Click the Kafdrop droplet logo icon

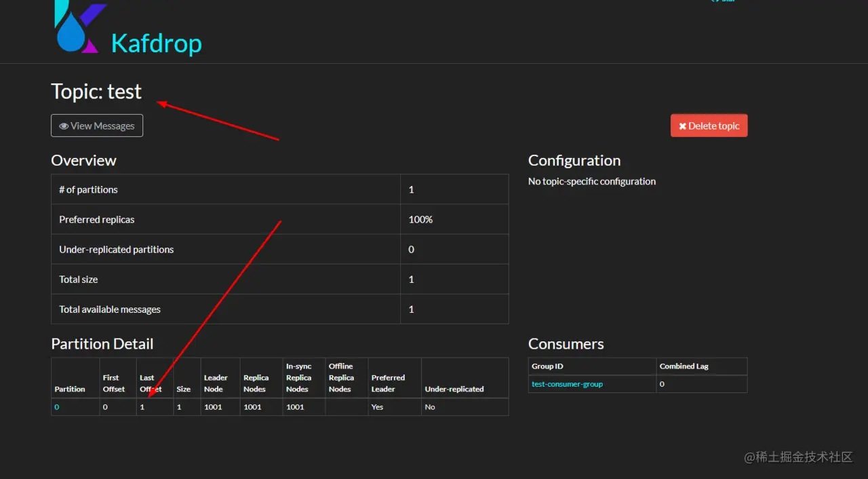(x=80, y=27)
